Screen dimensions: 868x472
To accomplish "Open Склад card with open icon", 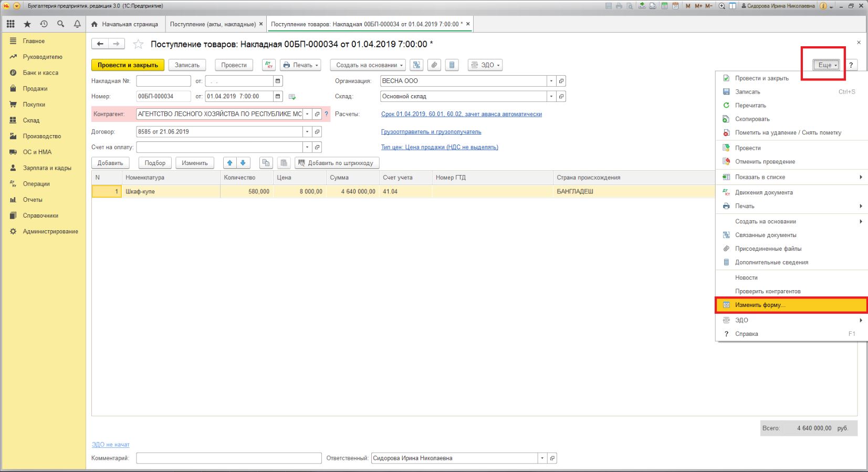I will tap(561, 96).
